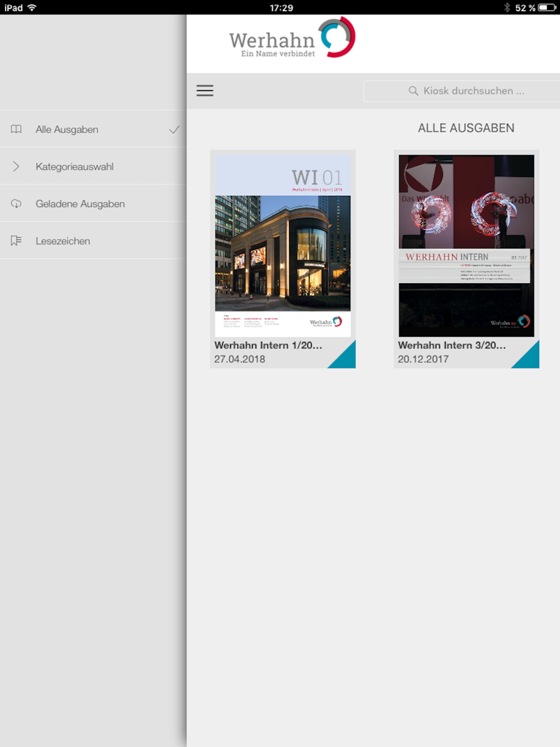The image size is (560, 747).
Task: Expand the Kategorieauswahl chevron
Action: (x=16, y=166)
